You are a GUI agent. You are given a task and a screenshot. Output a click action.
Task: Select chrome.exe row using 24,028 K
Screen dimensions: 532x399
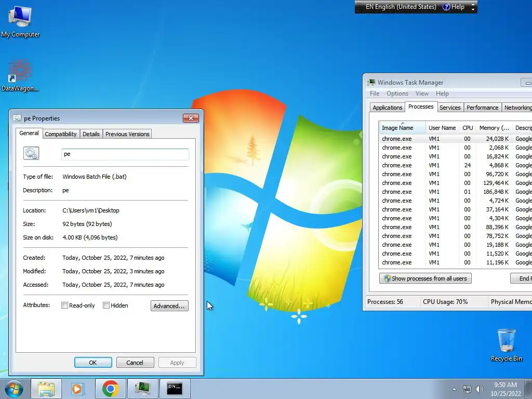(x=455, y=139)
